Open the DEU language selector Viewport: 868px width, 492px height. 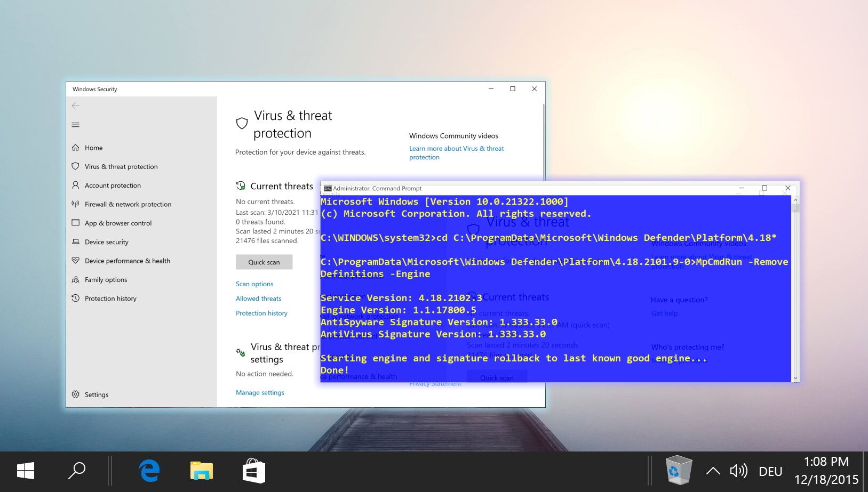[770, 471]
